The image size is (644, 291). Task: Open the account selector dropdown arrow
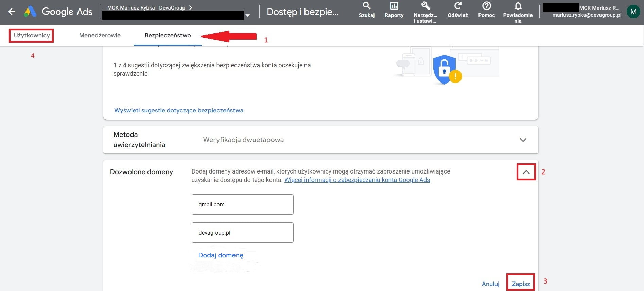(248, 15)
